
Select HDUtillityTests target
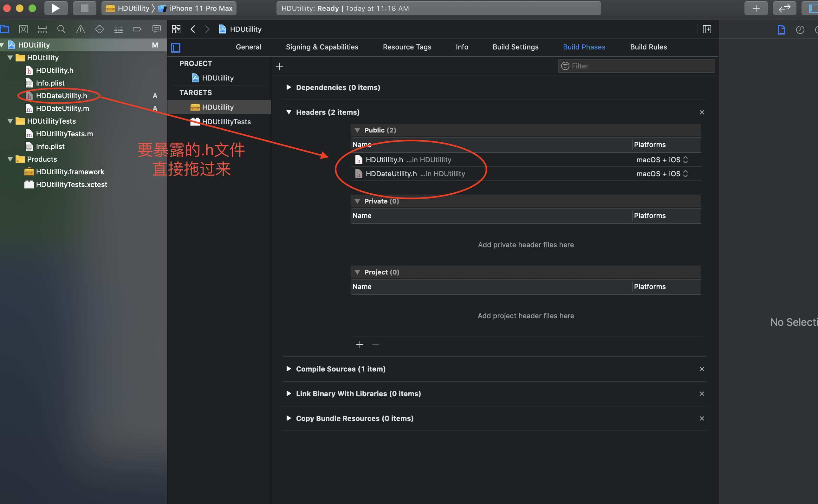click(226, 122)
